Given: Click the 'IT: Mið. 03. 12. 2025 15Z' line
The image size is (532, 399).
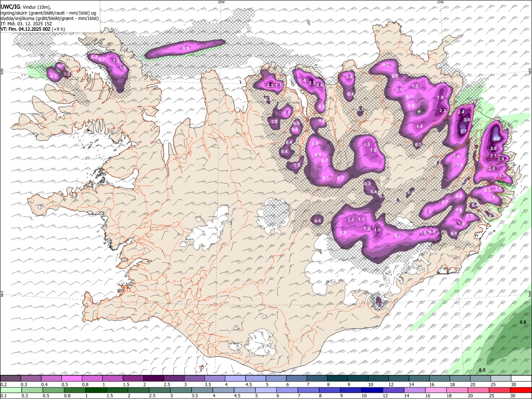Looking at the screenshot, I should [26, 24].
